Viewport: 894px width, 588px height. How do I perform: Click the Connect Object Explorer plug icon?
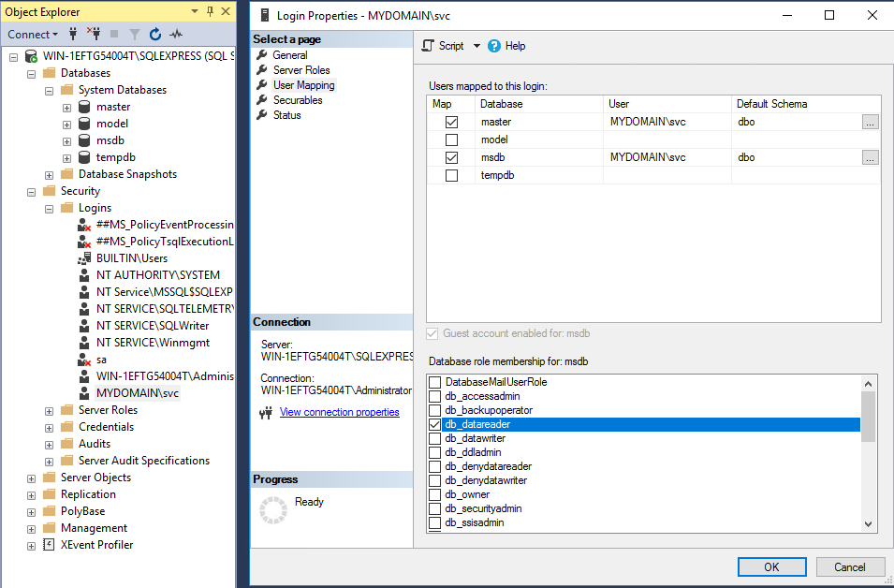pyautogui.click(x=73, y=34)
